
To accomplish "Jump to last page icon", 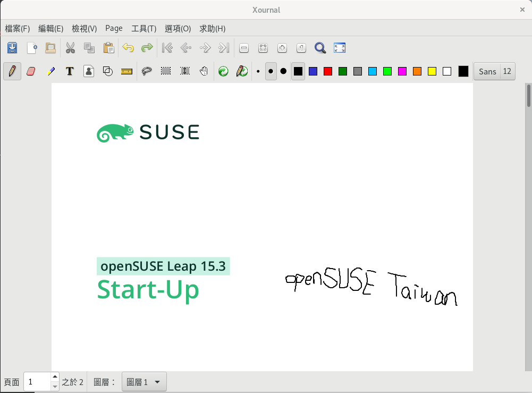I will (x=224, y=48).
